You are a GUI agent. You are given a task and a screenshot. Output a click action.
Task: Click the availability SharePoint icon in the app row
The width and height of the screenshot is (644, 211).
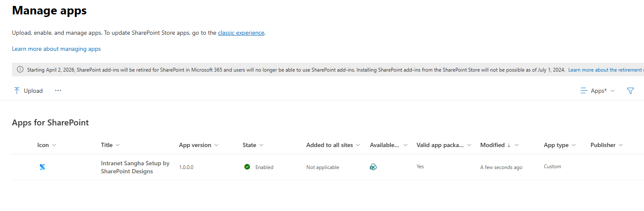pos(373,167)
